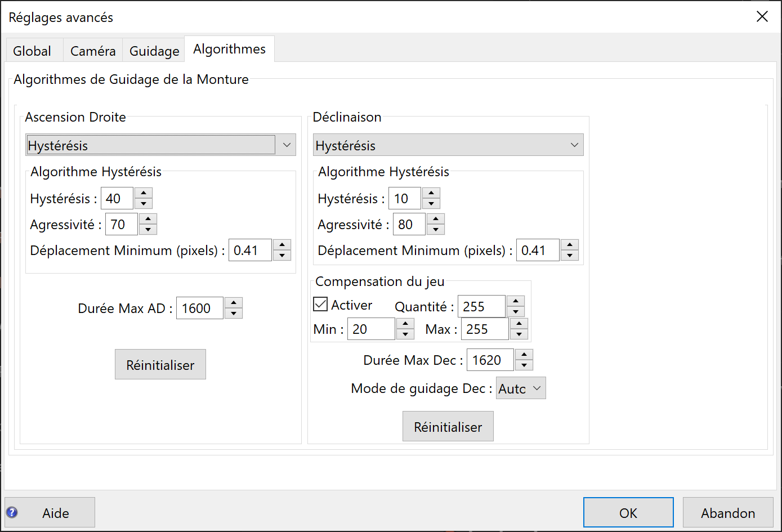Expand the Mode de guidage Dec dropdown

(521, 388)
